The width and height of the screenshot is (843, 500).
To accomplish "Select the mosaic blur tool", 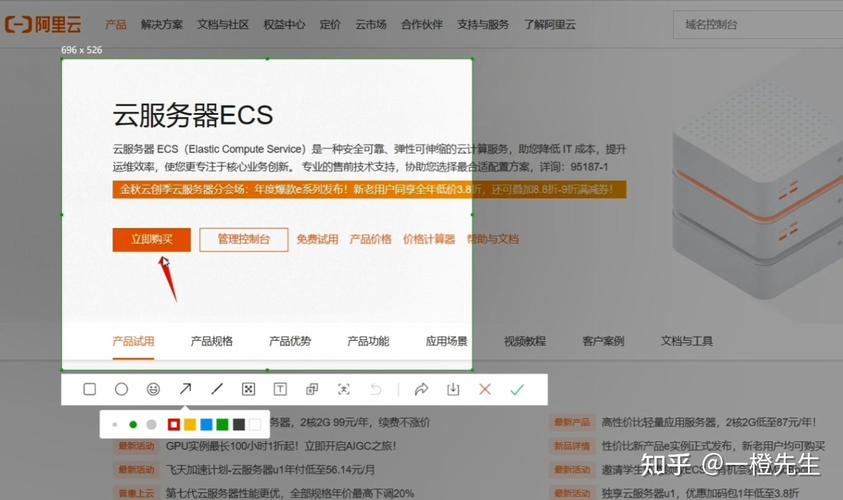I will point(248,389).
